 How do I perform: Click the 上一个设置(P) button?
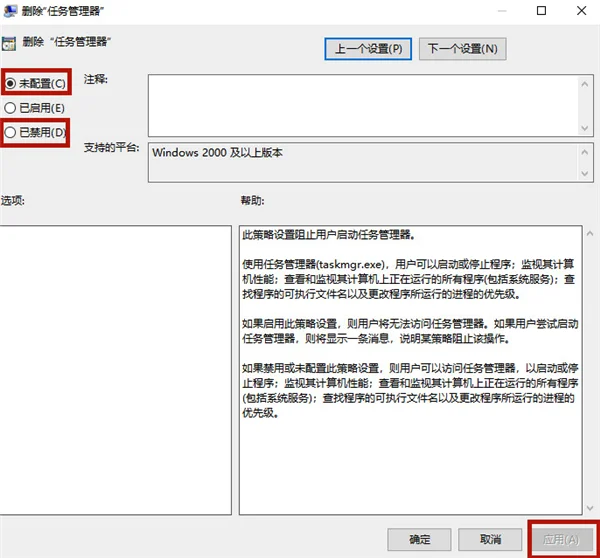[368, 49]
